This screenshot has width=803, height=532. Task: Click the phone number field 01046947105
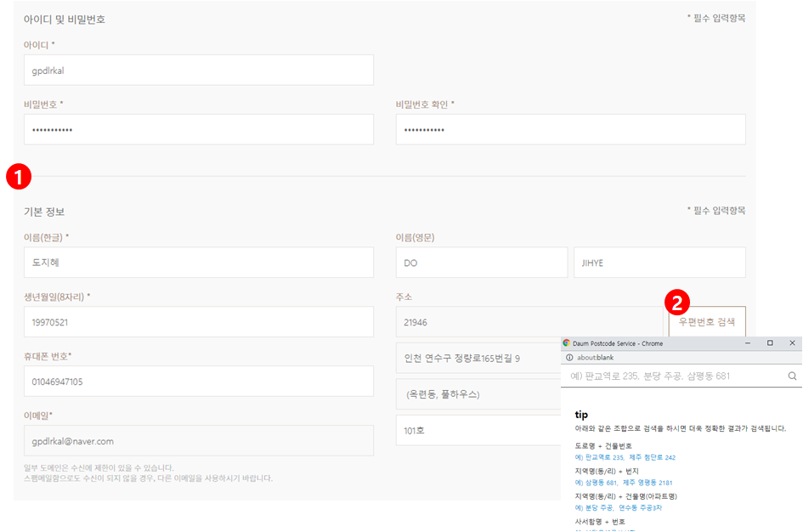pyautogui.click(x=199, y=382)
